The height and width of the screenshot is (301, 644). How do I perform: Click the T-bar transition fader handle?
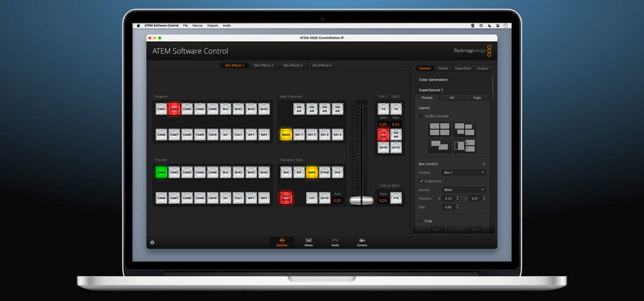361,200
